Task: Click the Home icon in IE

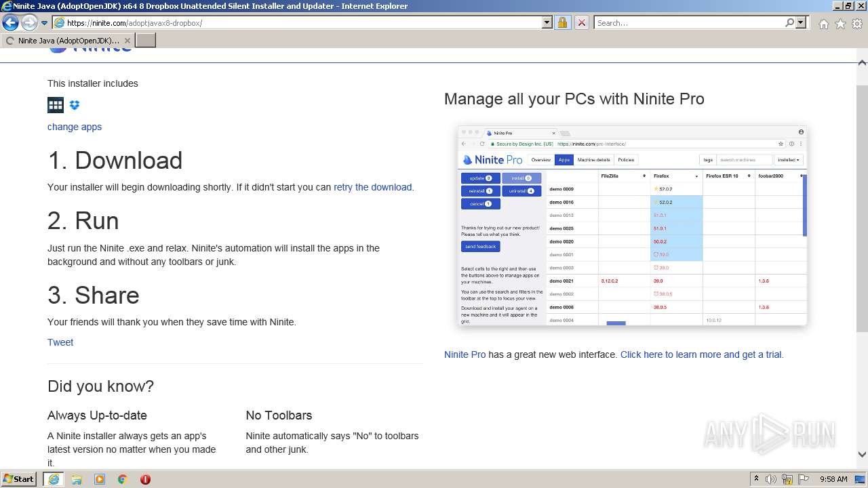Action: pos(823,24)
